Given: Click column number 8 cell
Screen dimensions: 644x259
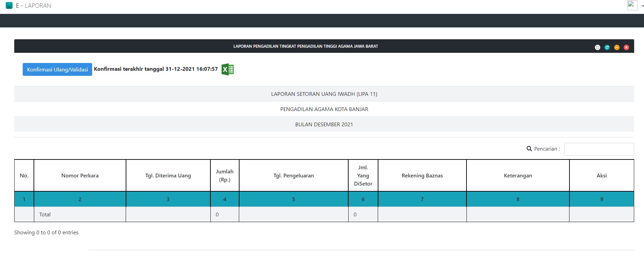Looking at the screenshot, I should point(518,199).
